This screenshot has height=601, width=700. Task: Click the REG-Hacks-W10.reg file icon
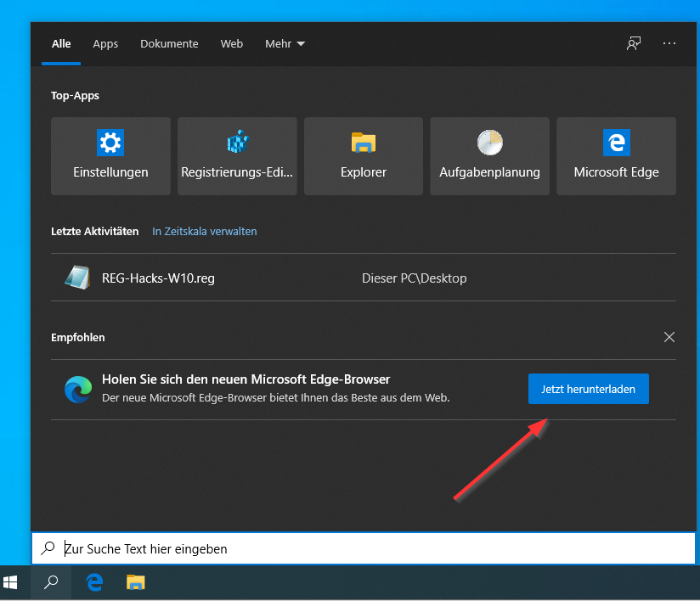[x=77, y=278]
